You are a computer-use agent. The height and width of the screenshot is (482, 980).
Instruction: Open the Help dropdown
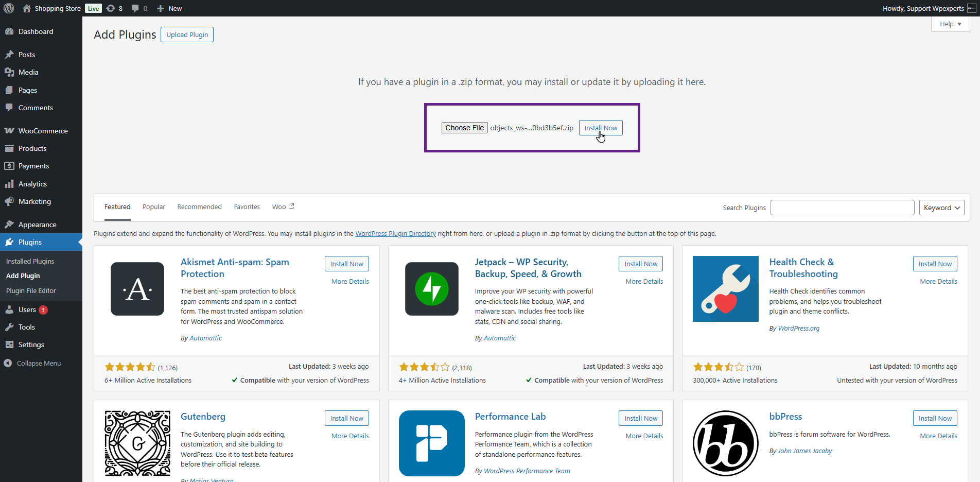click(x=950, y=24)
